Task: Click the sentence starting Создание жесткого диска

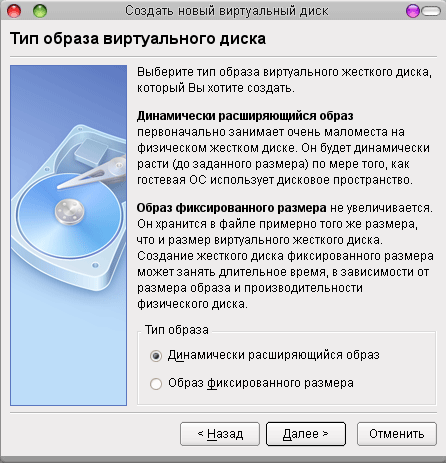Action: pyautogui.click(x=285, y=280)
